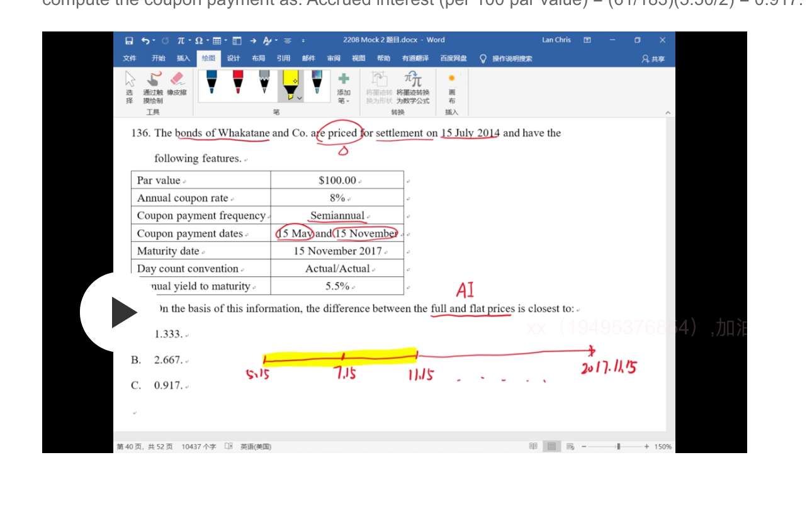
Task: Select the red pen in the pen gallery
Action: pyautogui.click(x=238, y=82)
